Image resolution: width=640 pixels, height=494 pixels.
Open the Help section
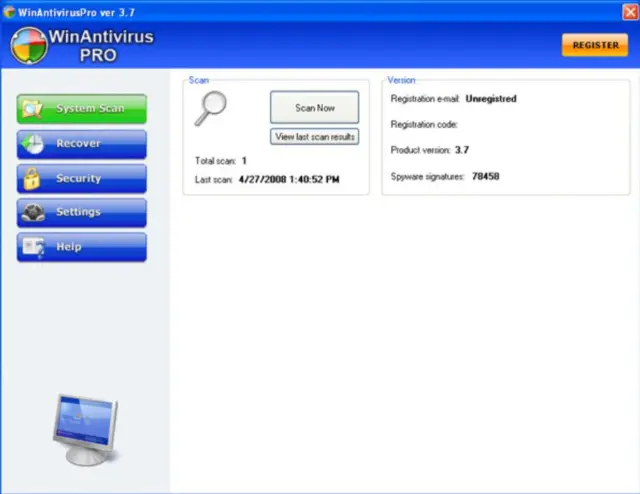82,247
